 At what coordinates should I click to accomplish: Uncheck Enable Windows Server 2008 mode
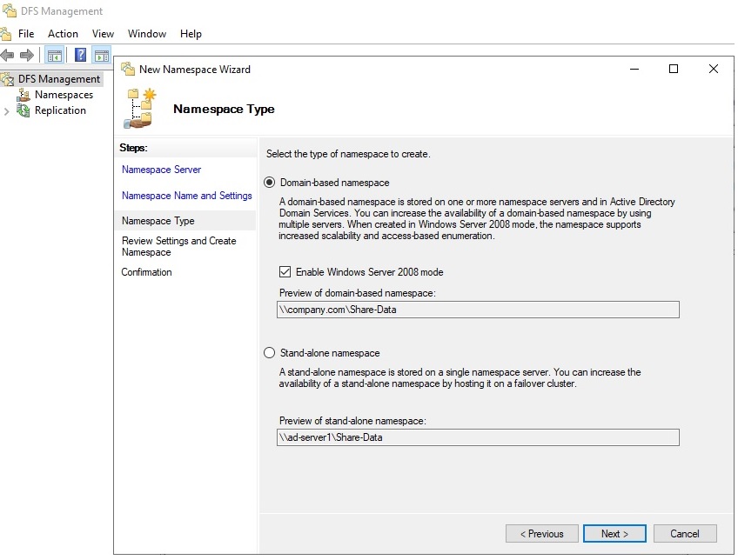284,271
